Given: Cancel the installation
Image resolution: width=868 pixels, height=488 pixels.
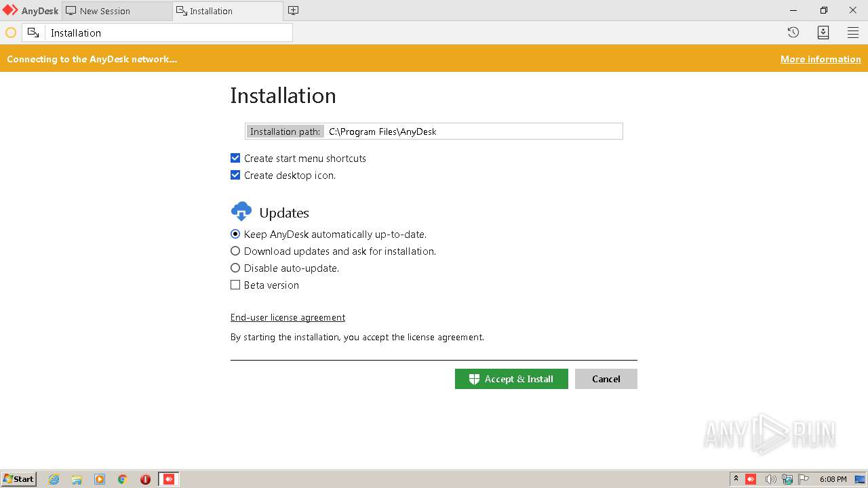Looking at the screenshot, I should pyautogui.click(x=606, y=379).
